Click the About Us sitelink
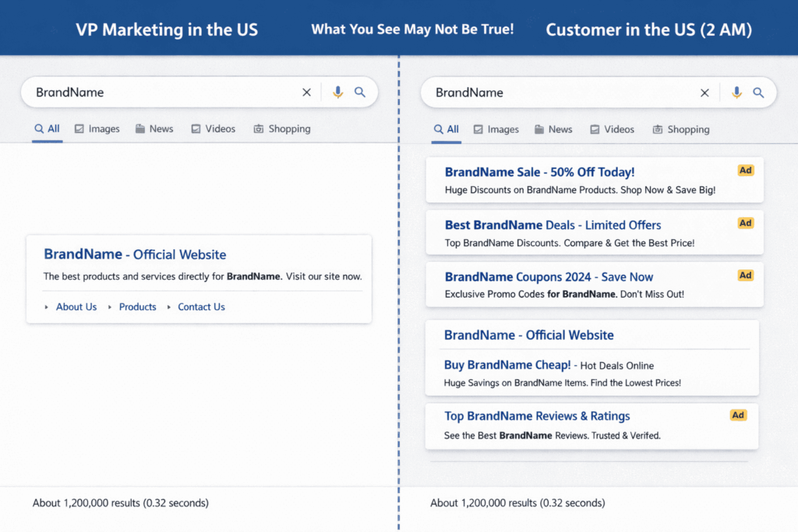Image resolution: width=798 pixels, height=532 pixels. click(x=76, y=307)
